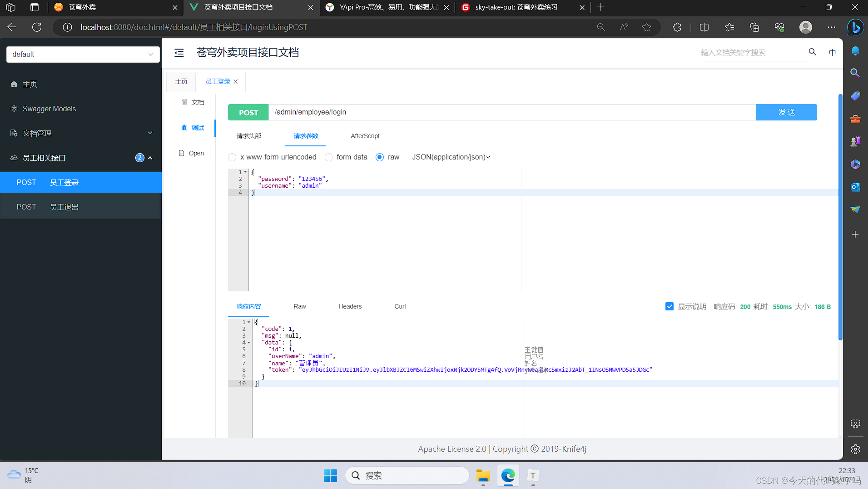Click the Edge sidebar add plus icon
The width and height of the screenshot is (868, 489).
(x=855, y=235)
